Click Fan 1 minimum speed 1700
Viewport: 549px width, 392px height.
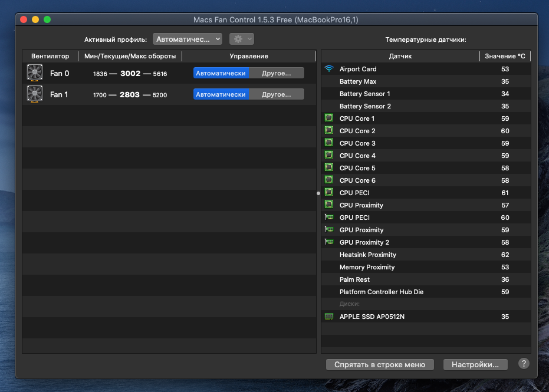click(x=100, y=95)
